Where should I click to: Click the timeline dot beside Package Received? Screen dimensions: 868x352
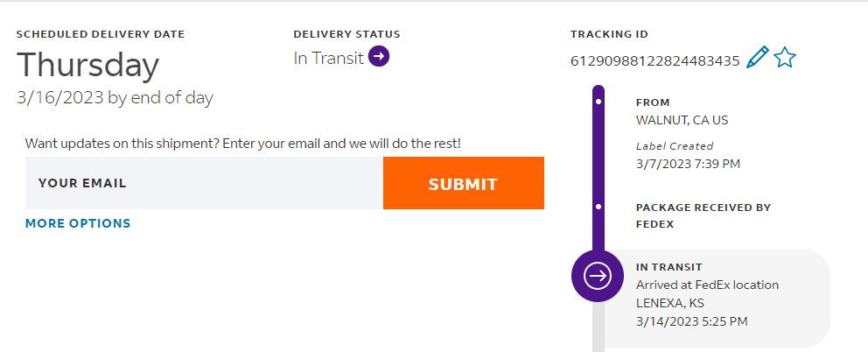coord(598,208)
